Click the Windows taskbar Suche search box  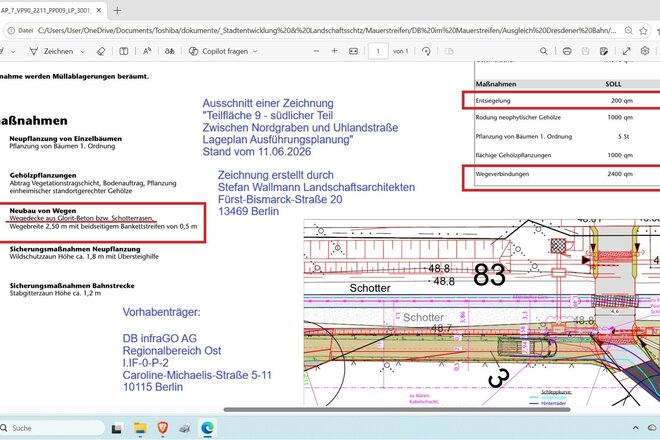pyautogui.click(x=51, y=428)
